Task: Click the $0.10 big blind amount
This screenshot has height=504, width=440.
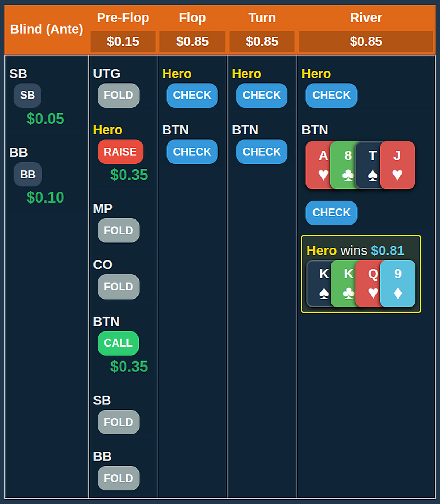Action: (x=45, y=197)
